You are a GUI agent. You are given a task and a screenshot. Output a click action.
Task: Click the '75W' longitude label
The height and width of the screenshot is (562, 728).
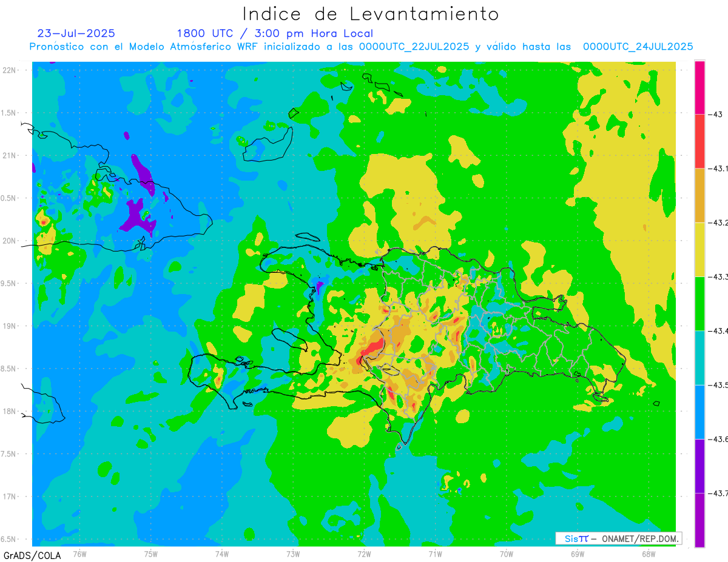click(150, 554)
